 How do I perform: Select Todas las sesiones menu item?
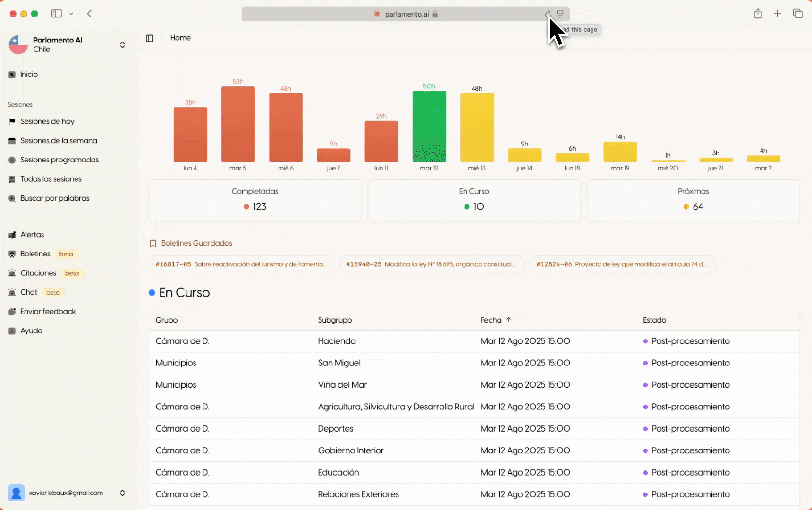click(51, 179)
